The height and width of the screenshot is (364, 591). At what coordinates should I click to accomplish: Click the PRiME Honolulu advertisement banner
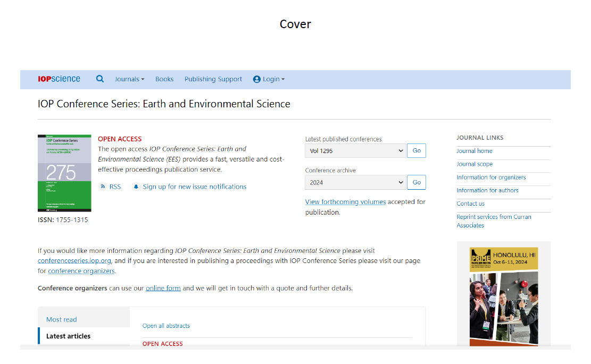coord(504,296)
